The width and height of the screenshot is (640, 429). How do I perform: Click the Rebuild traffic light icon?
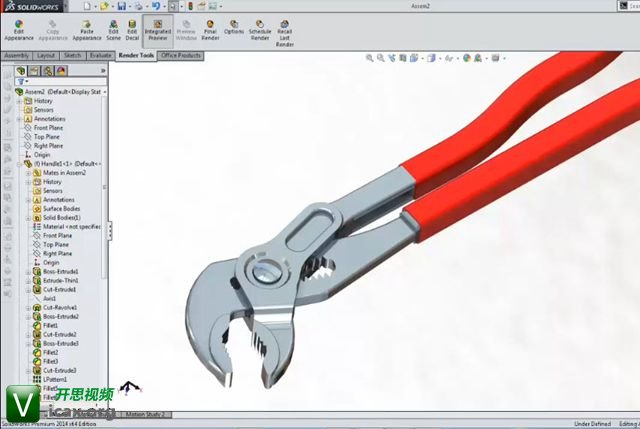pyautogui.click(x=190, y=6)
